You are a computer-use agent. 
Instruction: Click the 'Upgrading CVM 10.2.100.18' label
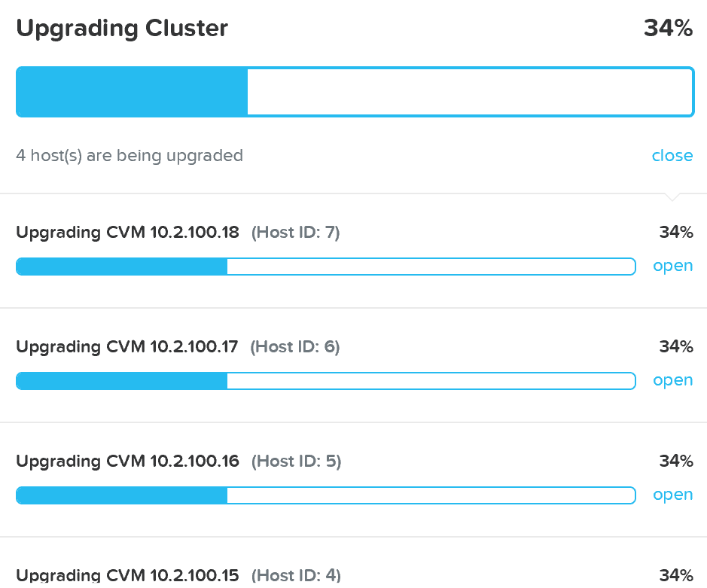pos(127,233)
